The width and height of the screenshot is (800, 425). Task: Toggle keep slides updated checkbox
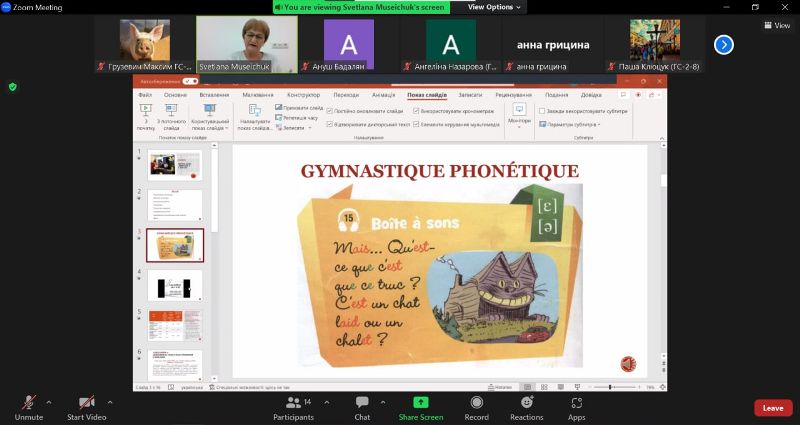(330, 111)
